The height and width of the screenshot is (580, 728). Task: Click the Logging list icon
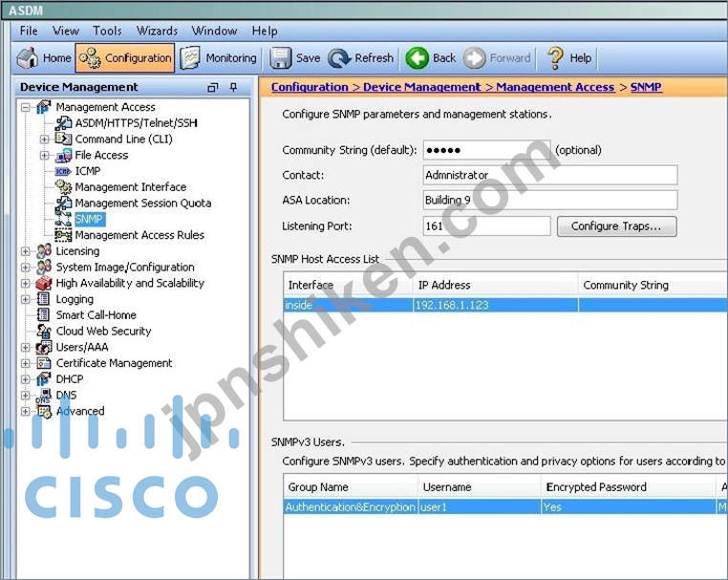pos(43,299)
